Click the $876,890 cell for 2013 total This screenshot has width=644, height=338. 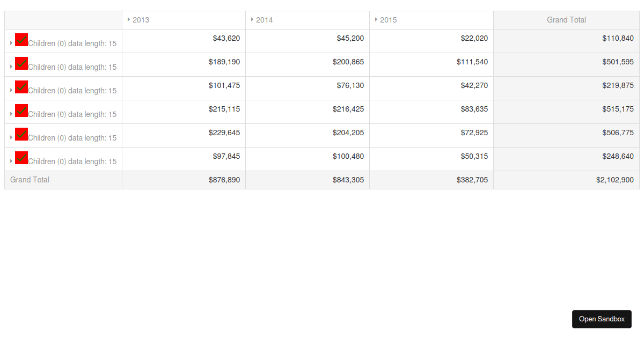(x=224, y=180)
